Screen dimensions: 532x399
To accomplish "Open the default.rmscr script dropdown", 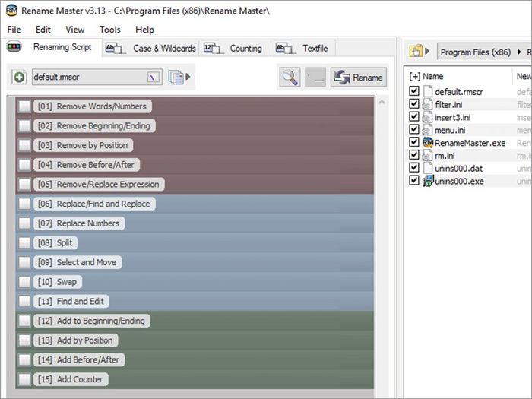I will tap(153, 78).
